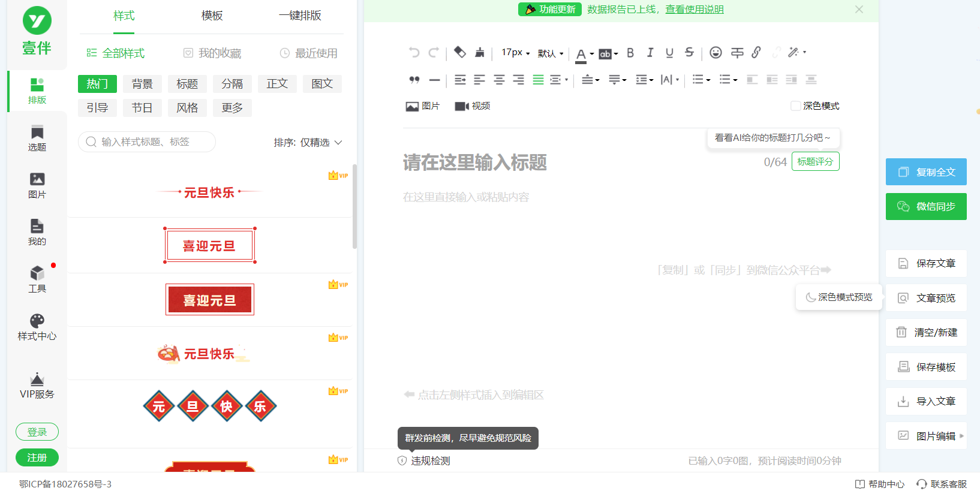Apply italic formatting
This screenshot has height=500, width=980.
650,53
